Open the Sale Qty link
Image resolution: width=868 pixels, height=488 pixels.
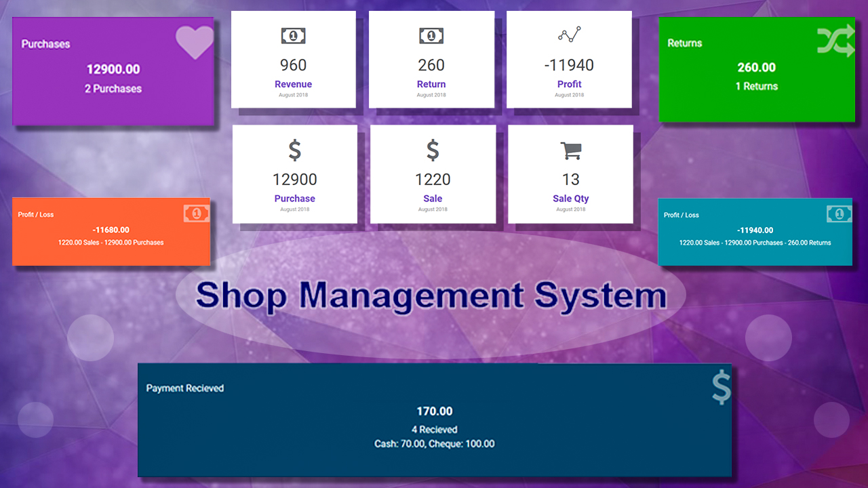[x=570, y=199]
